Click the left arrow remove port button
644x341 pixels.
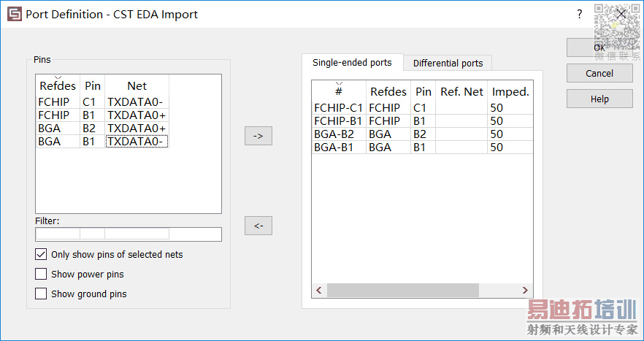[x=258, y=226]
